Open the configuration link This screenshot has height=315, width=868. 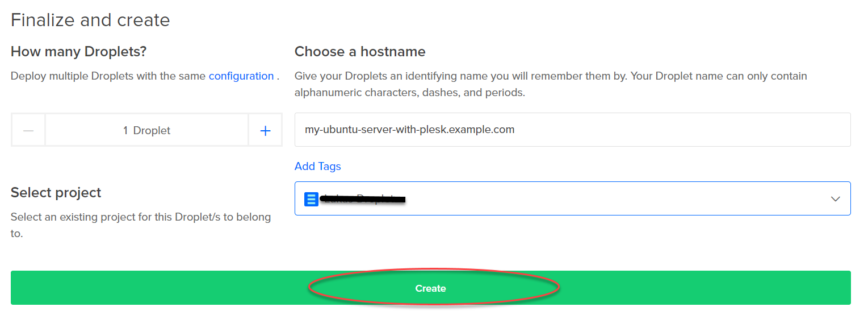(241, 76)
